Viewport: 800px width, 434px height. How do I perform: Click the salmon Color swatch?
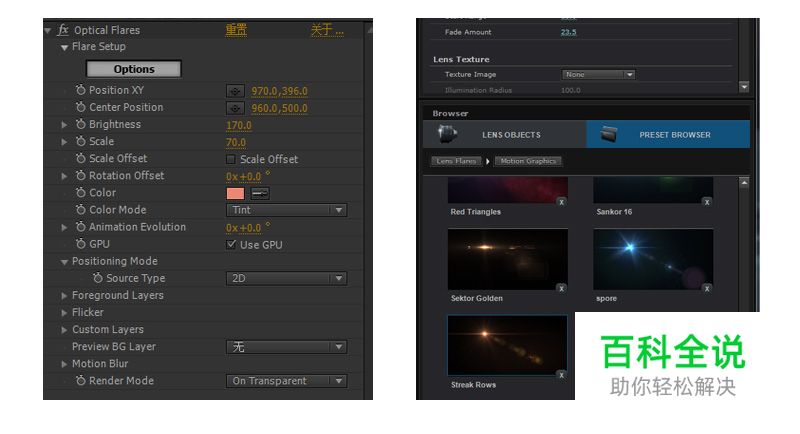pyautogui.click(x=235, y=193)
